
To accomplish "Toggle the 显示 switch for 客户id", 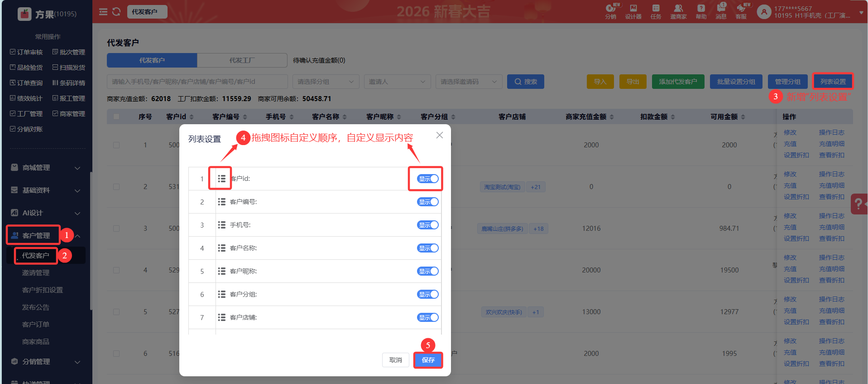I will [428, 179].
